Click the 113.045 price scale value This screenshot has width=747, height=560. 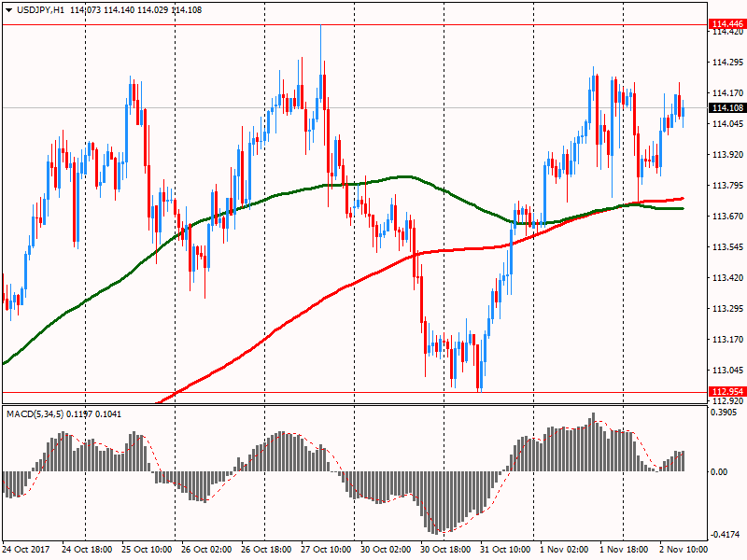coord(727,370)
